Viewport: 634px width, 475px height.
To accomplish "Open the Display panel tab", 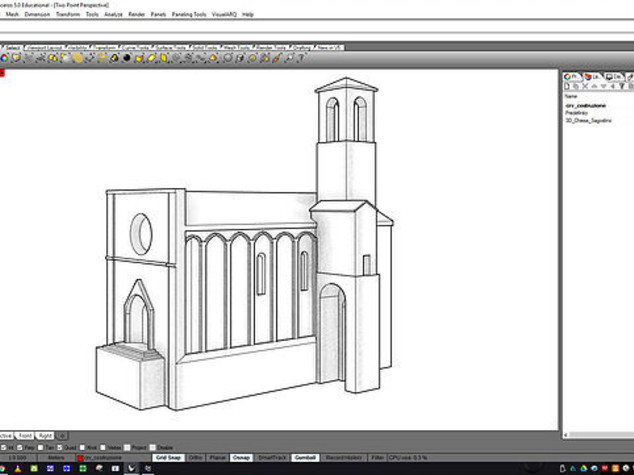I will coord(614,76).
